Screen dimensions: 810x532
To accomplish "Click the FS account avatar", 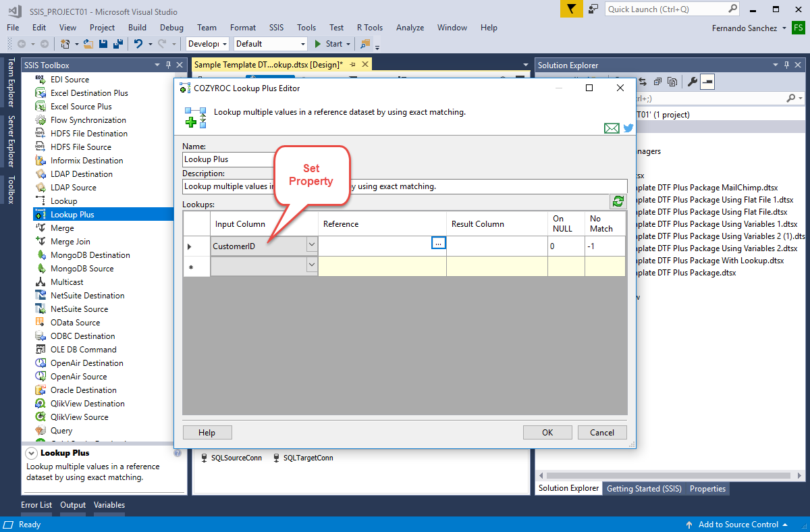I will tap(798, 28).
